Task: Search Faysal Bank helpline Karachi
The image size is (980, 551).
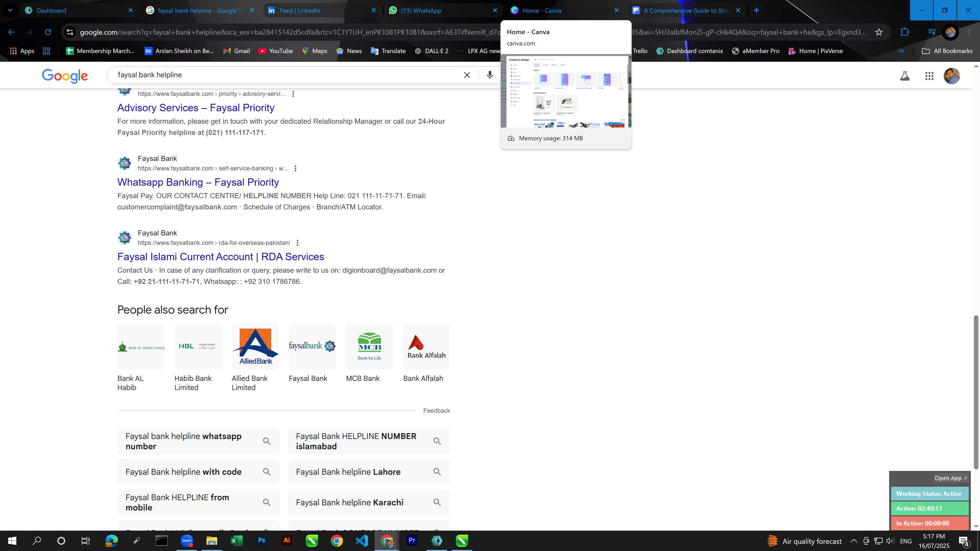Action: (369, 502)
